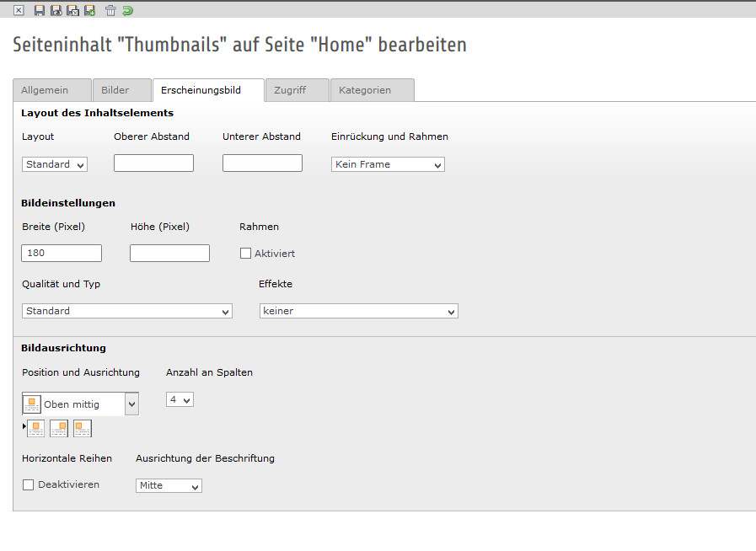The width and height of the screenshot is (756, 551).
Task: Expand the Qualität und Typ dropdown
Action: 127,311
